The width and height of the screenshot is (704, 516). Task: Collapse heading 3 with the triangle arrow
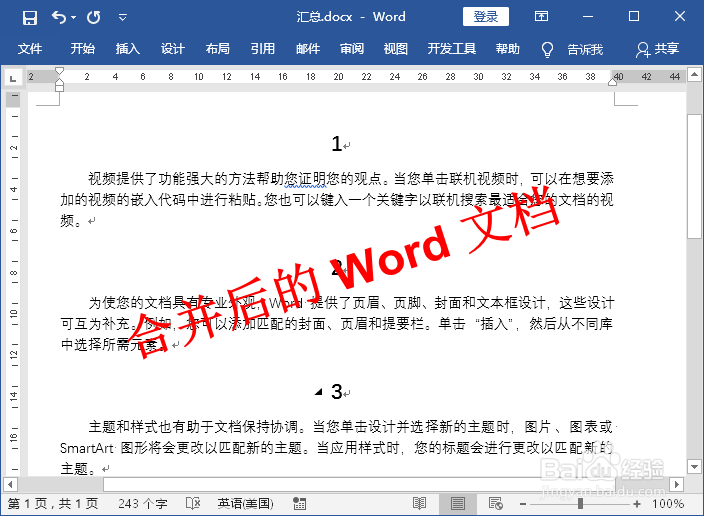click(319, 392)
